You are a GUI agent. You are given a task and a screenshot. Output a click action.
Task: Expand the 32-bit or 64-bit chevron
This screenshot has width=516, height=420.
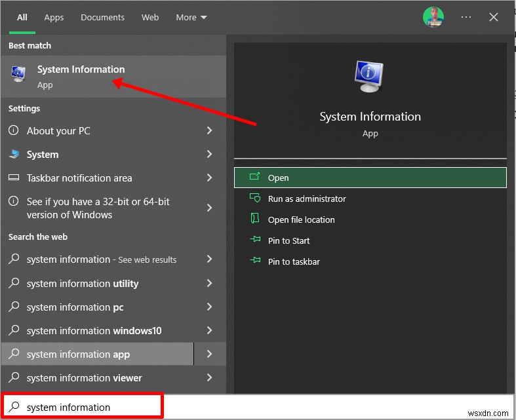[209, 208]
